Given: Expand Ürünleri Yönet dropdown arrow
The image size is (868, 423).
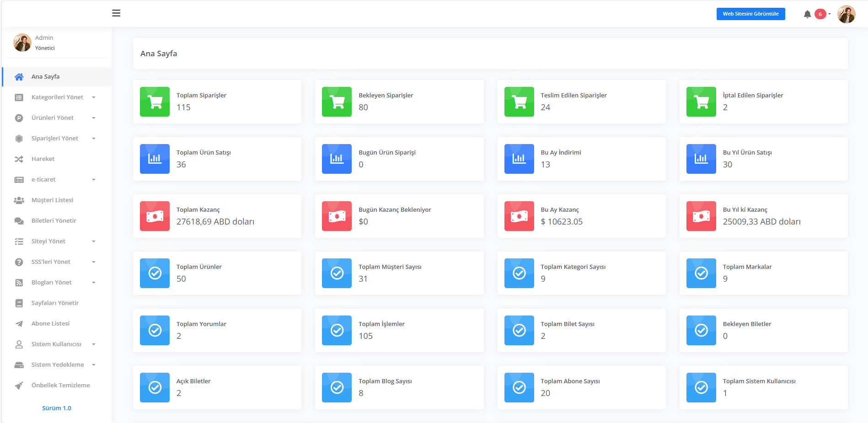Looking at the screenshot, I should [94, 118].
